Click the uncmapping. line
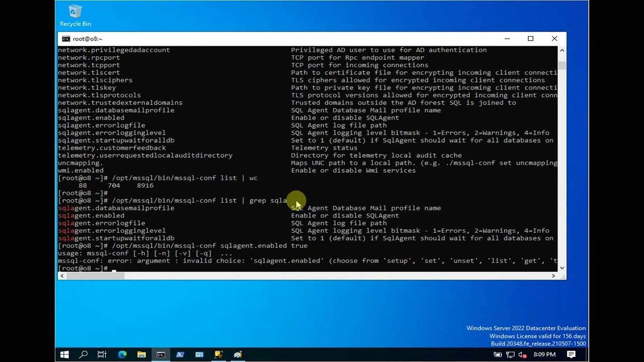Image resolution: width=644 pixels, height=362 pixels. (x=307, y=163)
